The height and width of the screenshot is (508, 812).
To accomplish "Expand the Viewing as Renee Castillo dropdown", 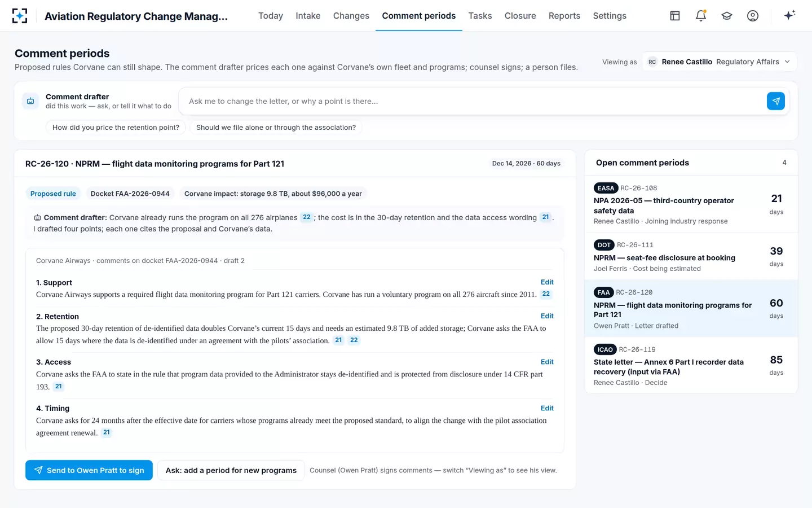I will point(719,62).
